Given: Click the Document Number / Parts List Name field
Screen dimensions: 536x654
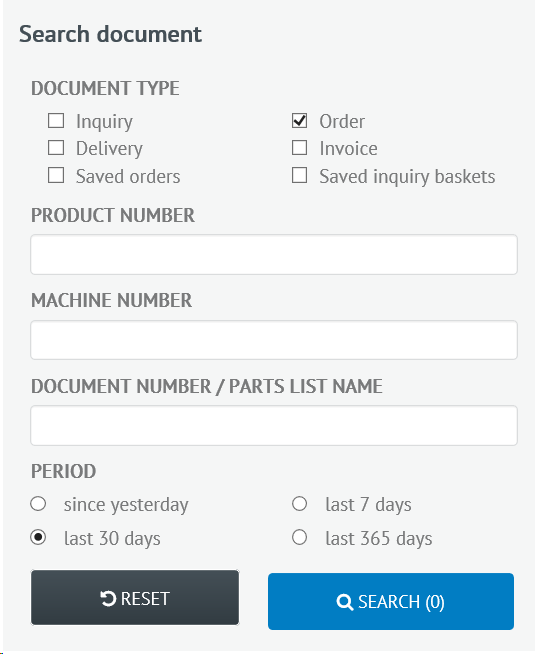Looking at the screenshot, I should [x=274, y=425].
